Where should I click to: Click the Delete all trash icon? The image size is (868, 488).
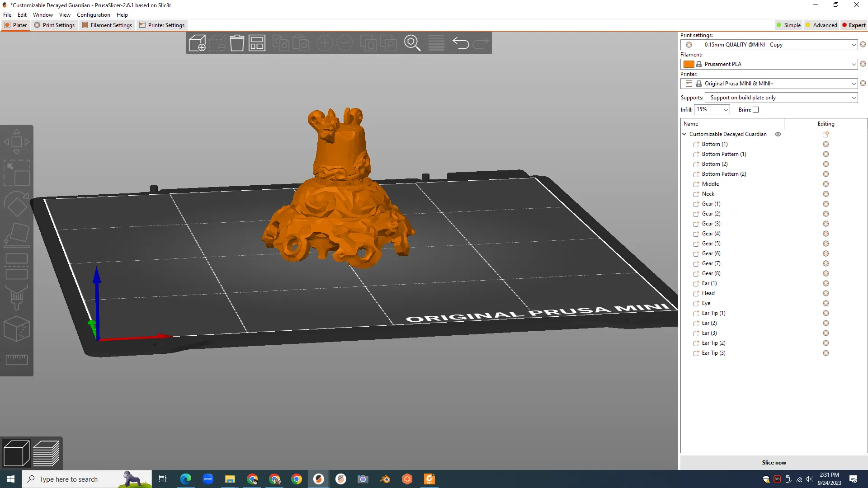(237, 43)
